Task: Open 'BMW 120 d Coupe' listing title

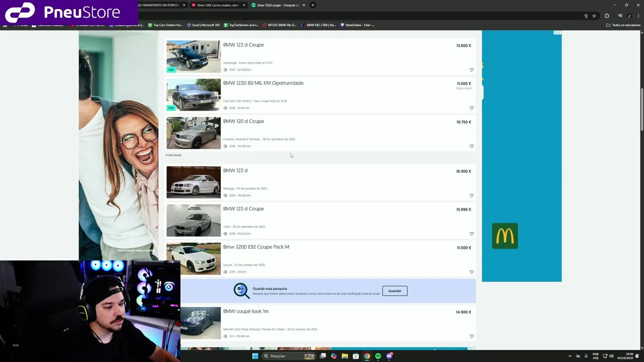Action: pyautogui.click(x=244, y=121)
